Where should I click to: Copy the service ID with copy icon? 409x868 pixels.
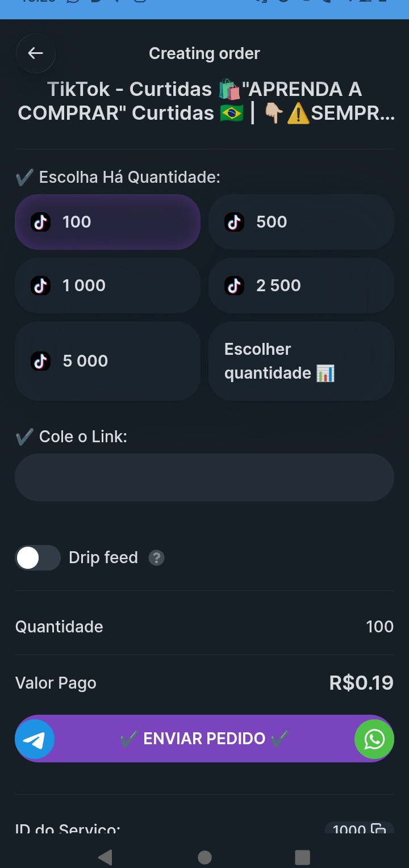378,829
